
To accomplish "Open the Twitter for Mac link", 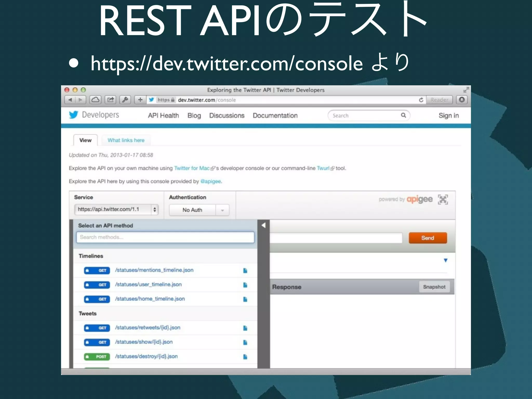I will (x=192, y=168).
